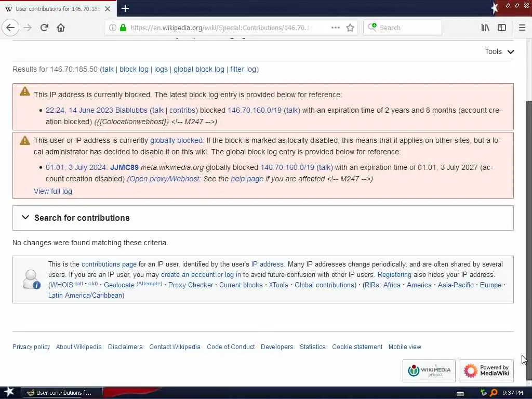This screenshot has height=399, width=532.
Task: Toggle the sidebar view icon
Action: tap(502, 28)
